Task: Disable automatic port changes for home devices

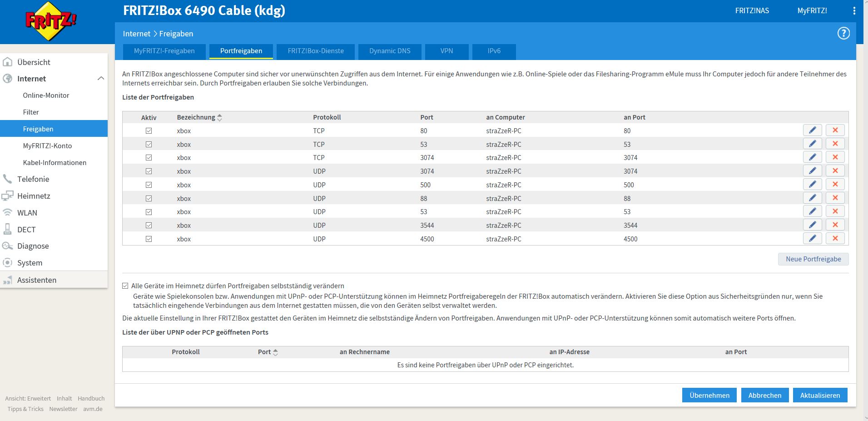Action: pos(125,286)
